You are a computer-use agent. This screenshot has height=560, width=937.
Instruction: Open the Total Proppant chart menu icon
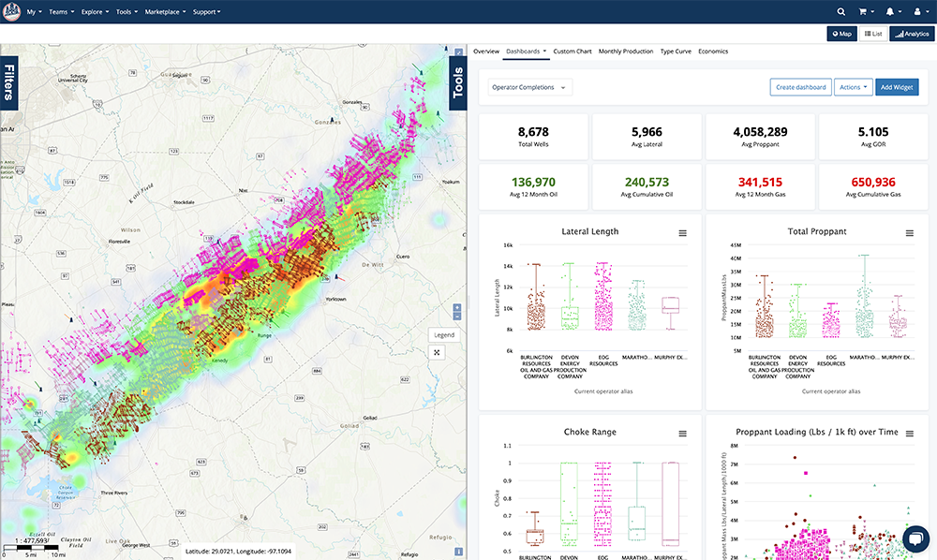coord(909,233)
